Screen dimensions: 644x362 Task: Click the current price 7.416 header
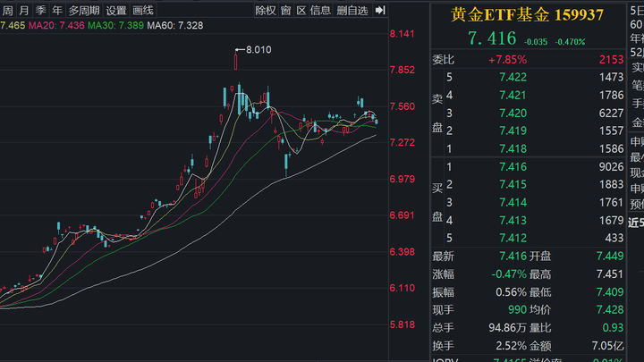(x=492, y=38)
